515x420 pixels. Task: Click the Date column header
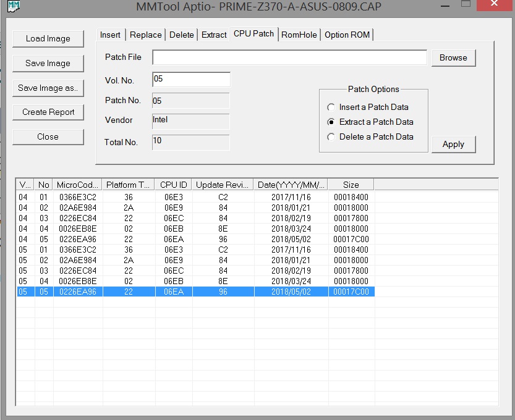click(291, 185)
